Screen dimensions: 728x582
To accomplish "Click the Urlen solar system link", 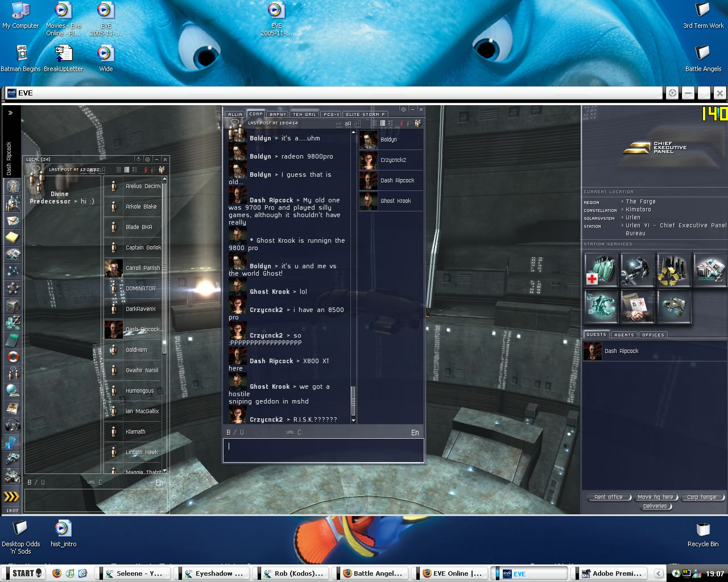I will click(633, 218).
